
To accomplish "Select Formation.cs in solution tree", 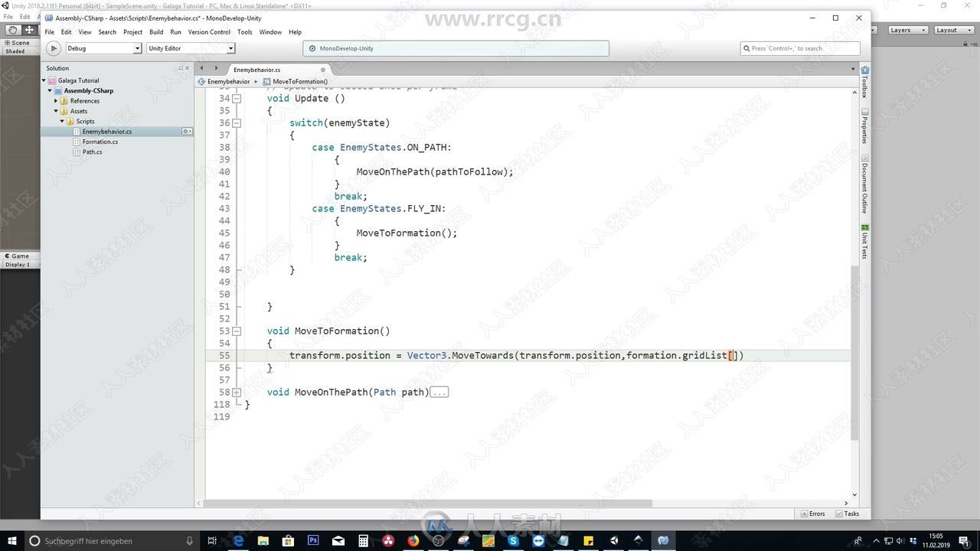I will [x=100, y=142].
